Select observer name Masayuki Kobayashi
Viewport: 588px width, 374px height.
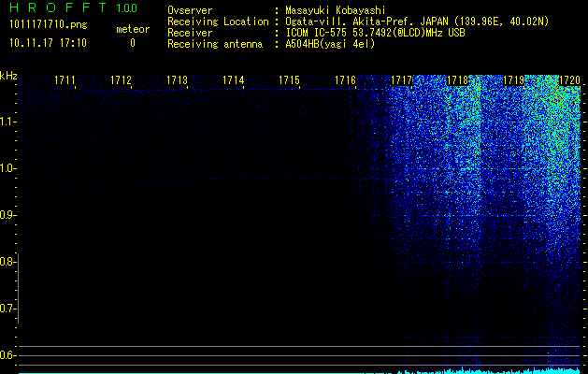(x=336, y=10)
